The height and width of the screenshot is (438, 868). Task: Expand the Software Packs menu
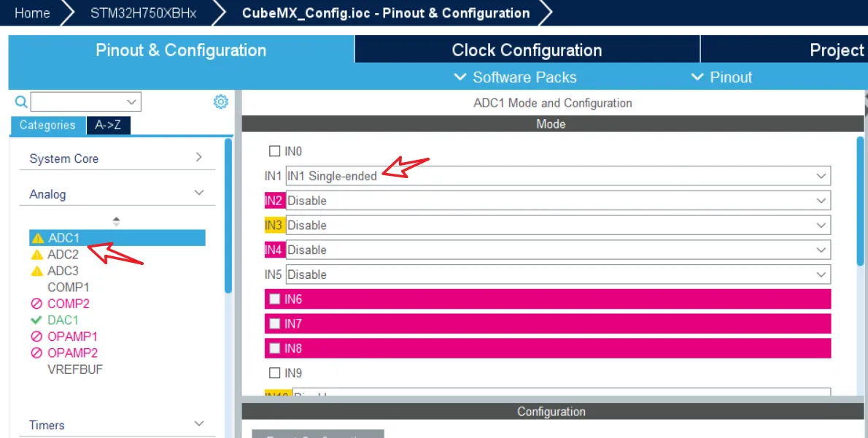(x=515, y=77)
